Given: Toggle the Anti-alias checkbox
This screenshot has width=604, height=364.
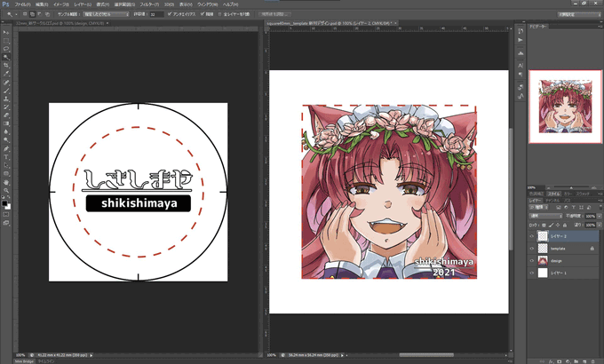Looking at the screenshot, I should [x=169, y=14].
